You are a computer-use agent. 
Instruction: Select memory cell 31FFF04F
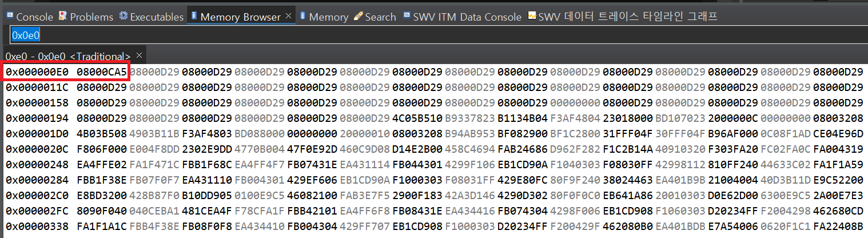(x=628, y=134)
